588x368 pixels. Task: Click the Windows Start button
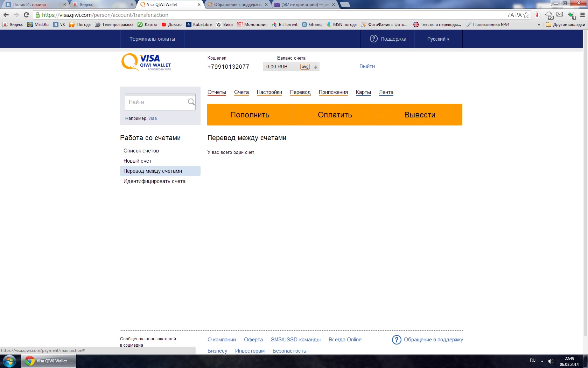9,361
